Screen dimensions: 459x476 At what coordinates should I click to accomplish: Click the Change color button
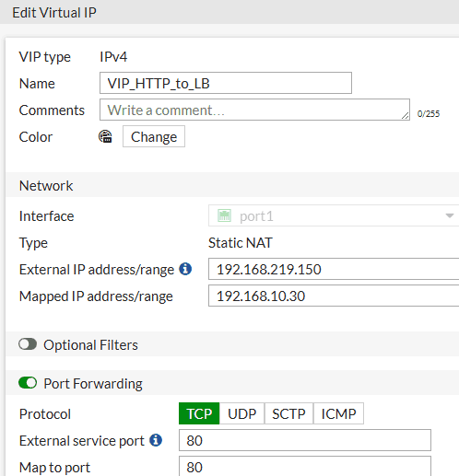[154, 136]
